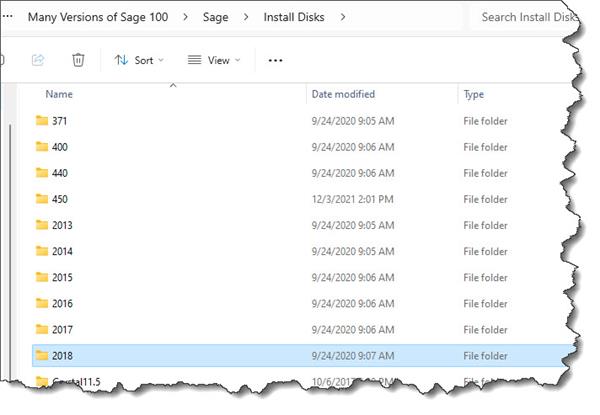Viewport: 600px width, 415px height.
Task: Click date modified cell of 440 row
Action: 353,173
